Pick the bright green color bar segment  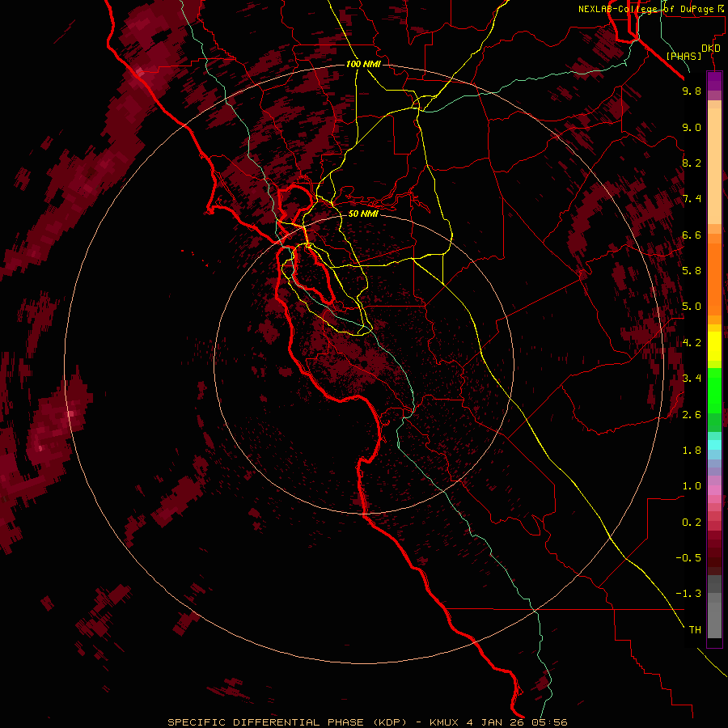(x=714, y=390)
